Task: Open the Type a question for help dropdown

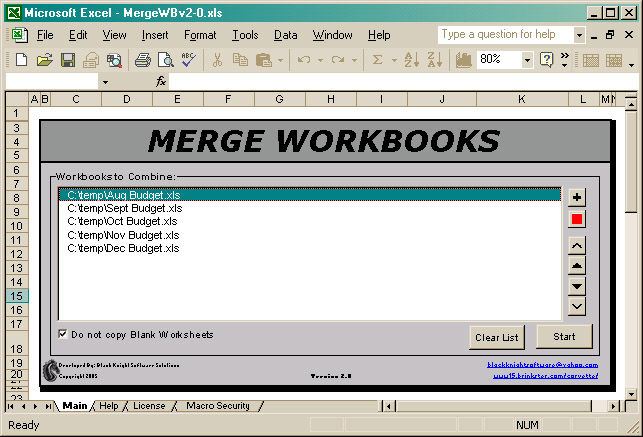Action: coord(579,35)
